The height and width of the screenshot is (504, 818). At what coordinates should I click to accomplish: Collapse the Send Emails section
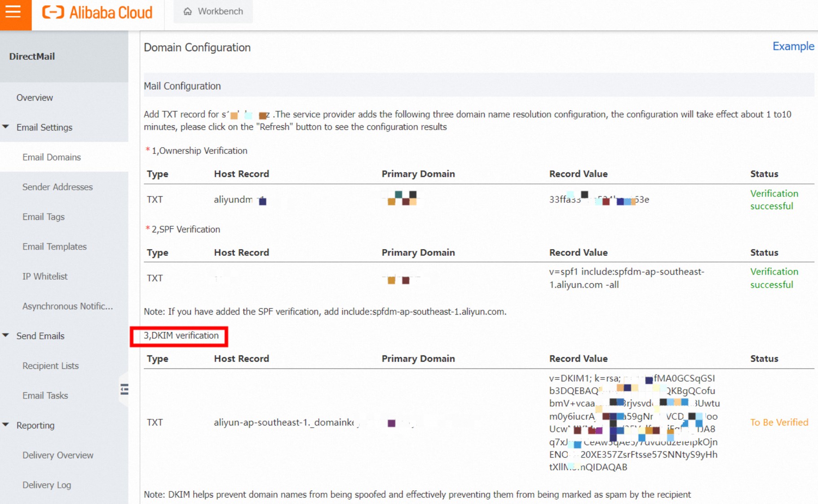coord(6,336)
